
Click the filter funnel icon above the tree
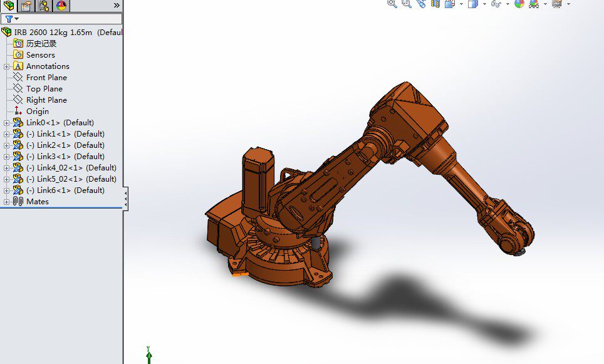9,18
